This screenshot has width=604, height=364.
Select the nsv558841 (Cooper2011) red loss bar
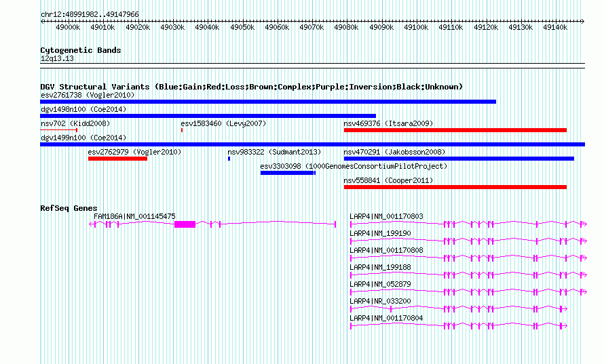point(455,187)
